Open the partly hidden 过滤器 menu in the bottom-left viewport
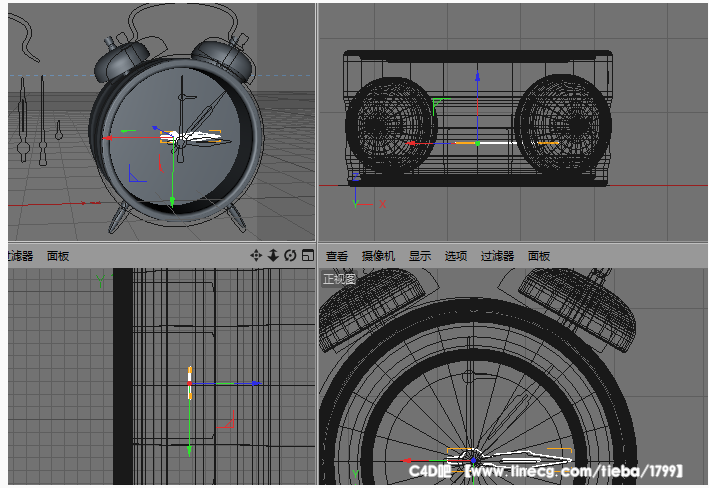Image resolution: width=709 pixels, height=488 pixels. pyautogui.click(x=21, y=256)
